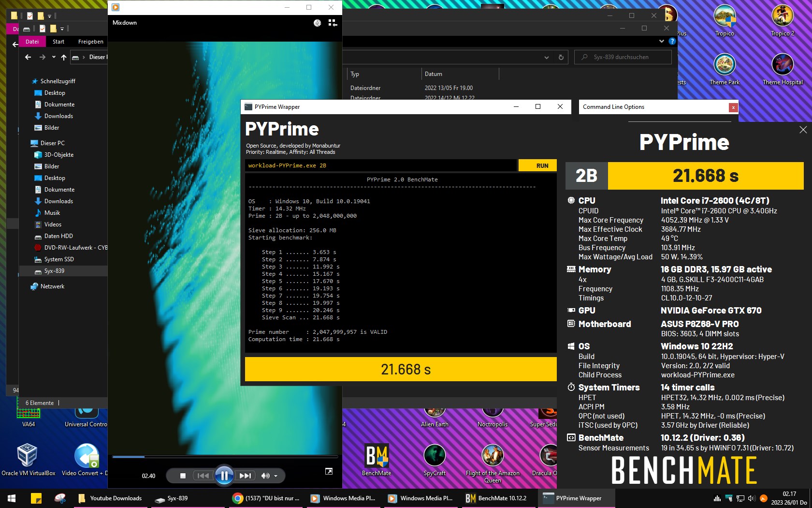Viewport: 812px width, 508px height.
Task: Switch Media Player to full screen view
Action: coord(329,471)
